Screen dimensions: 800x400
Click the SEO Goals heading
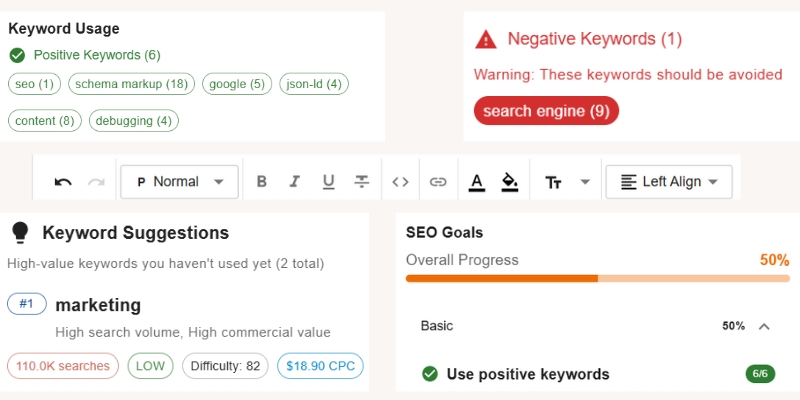444,233
